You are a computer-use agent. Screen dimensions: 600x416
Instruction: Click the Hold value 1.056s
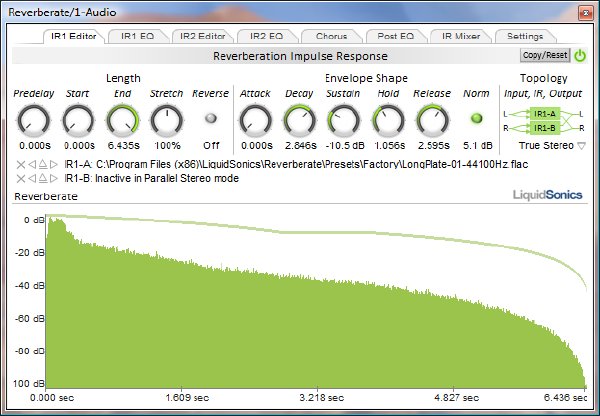point(390,146)
